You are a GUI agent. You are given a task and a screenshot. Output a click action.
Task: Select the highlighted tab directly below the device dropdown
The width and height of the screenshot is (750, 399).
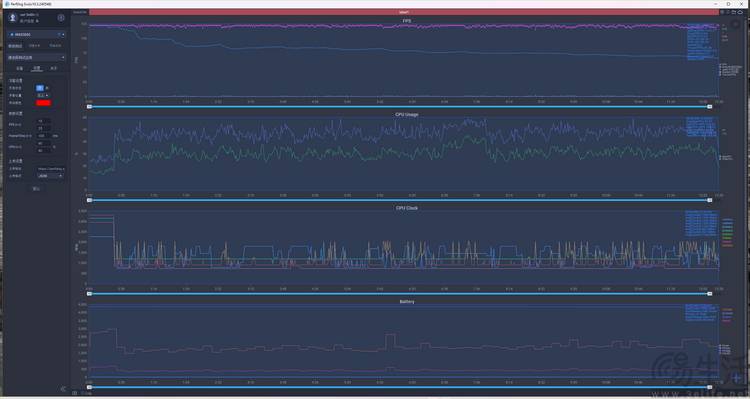coord(15,46)
